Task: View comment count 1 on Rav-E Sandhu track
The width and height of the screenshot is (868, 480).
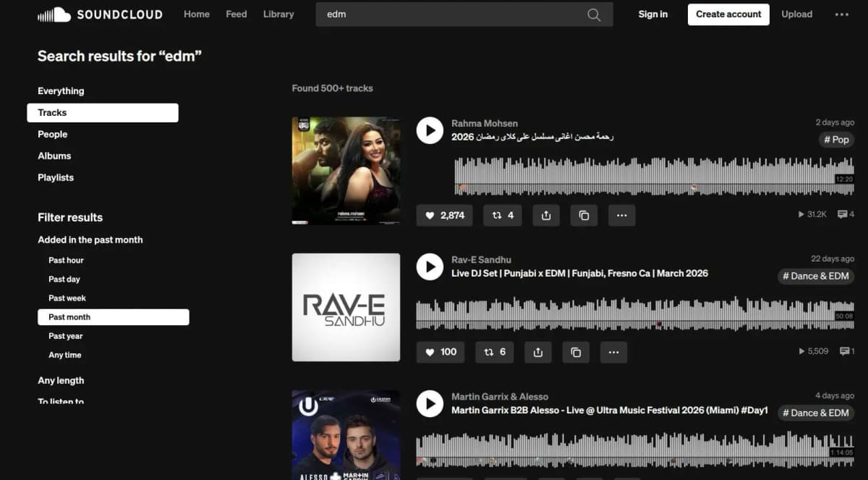Action: tap(846, 351)
